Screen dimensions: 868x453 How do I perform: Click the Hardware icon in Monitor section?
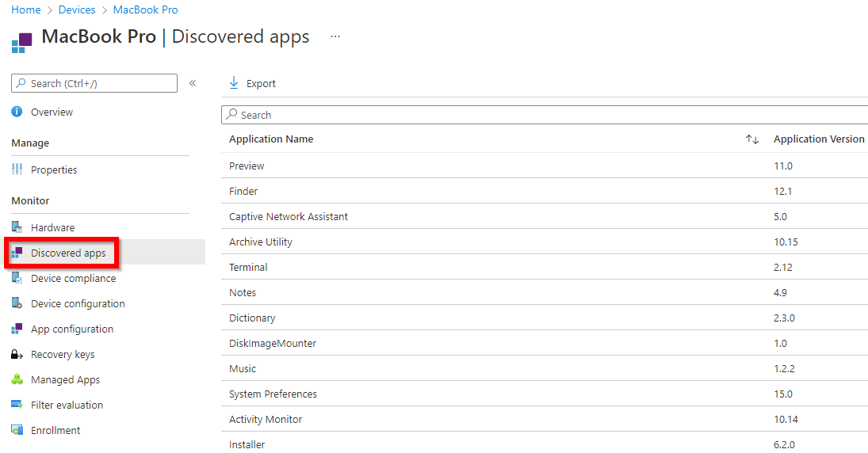pos(17,226)
